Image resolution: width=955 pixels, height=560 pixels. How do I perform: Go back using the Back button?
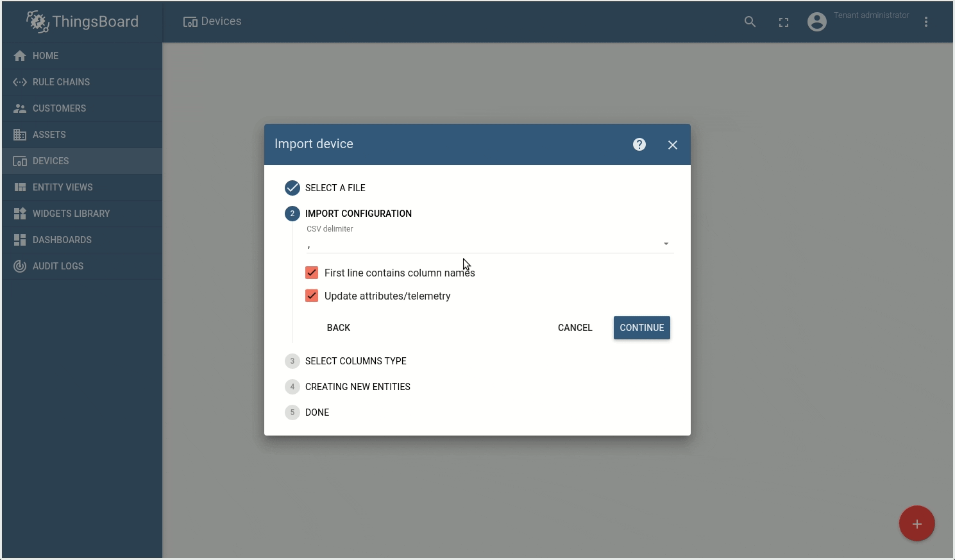tap(339, 328)
